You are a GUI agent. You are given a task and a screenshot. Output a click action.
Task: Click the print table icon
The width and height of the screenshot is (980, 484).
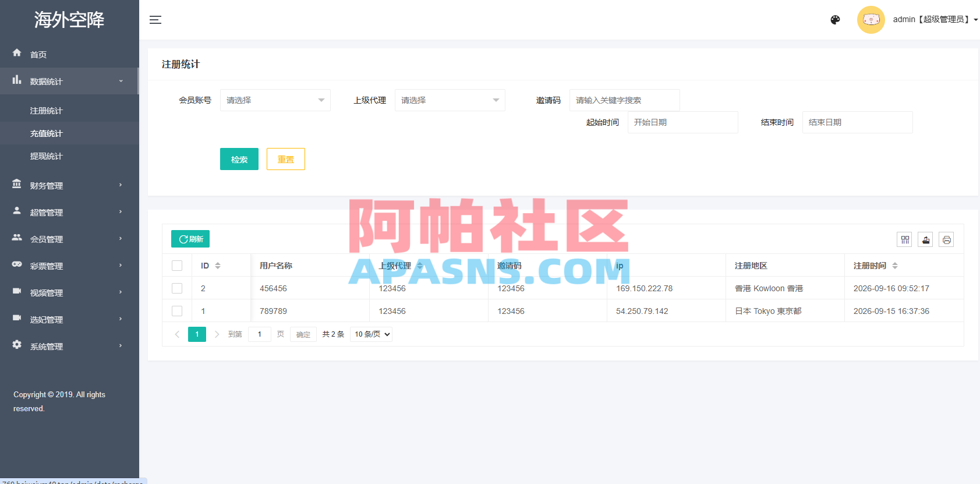coord(947,239)
